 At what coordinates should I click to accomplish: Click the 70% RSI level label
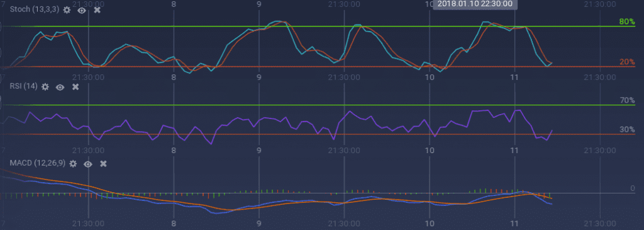[627, 100]
